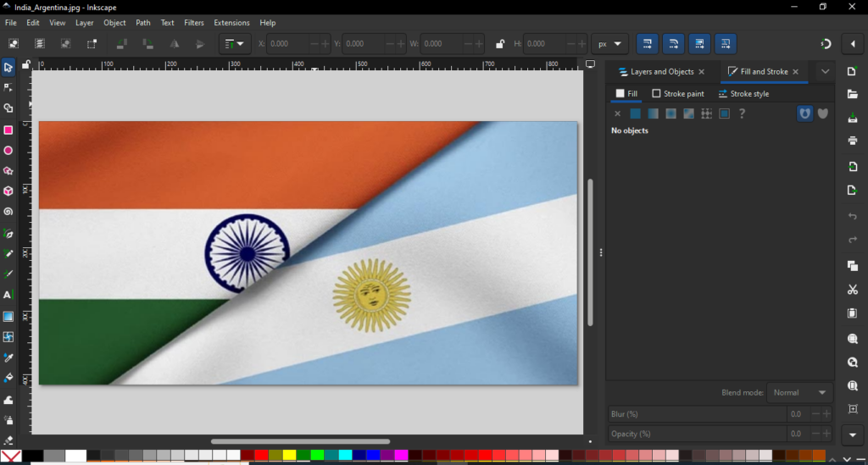Click Select all objects icon

14,44
